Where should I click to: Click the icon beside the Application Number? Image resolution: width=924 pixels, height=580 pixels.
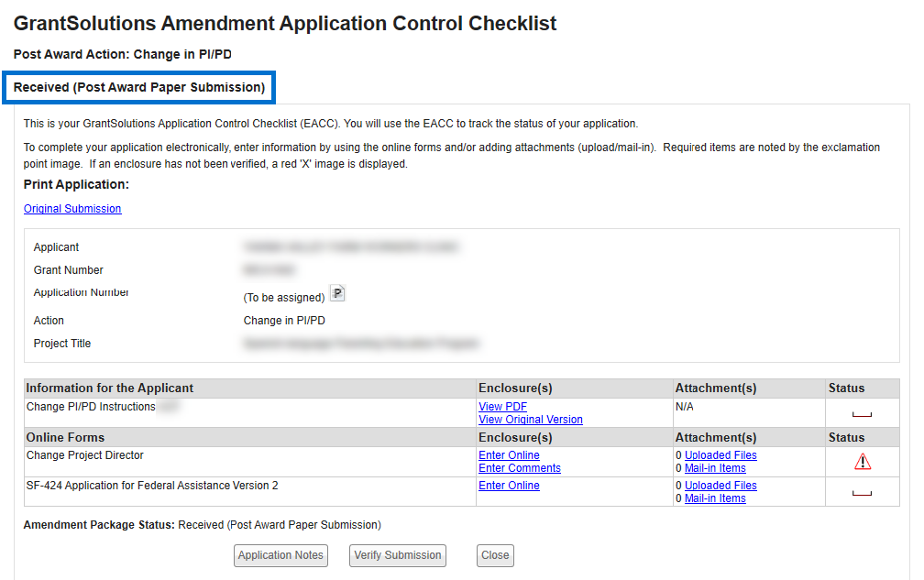(x=337, y=293)
